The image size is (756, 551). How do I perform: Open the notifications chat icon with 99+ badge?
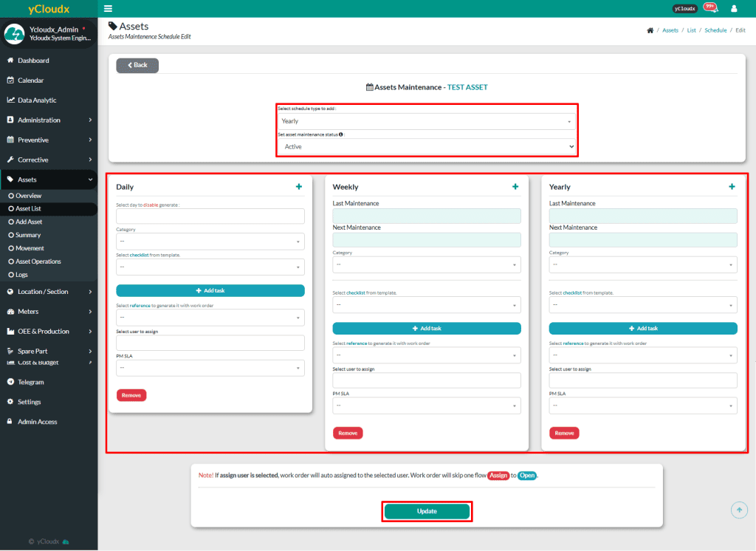[709, 8]
